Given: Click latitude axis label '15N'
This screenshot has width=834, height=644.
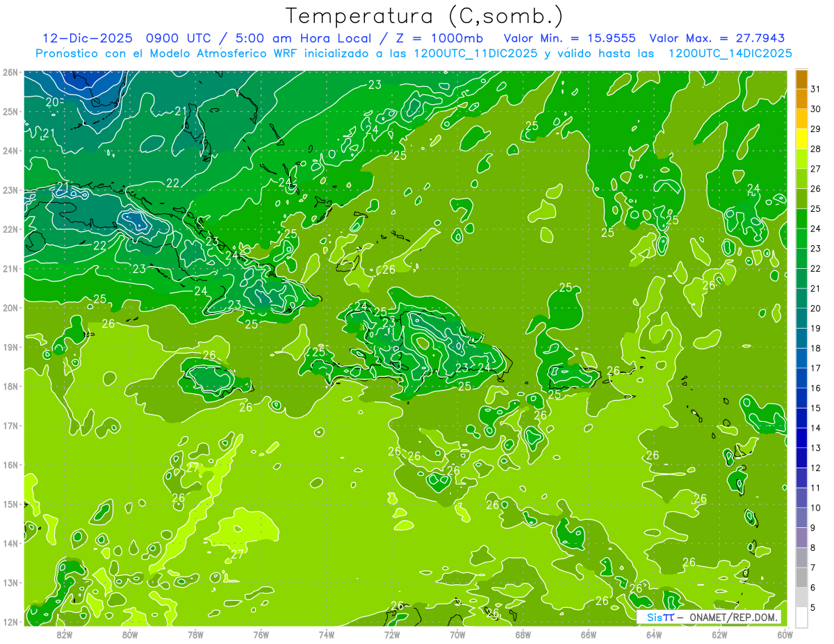Looking at the screenshot, I should pos(10,504).
